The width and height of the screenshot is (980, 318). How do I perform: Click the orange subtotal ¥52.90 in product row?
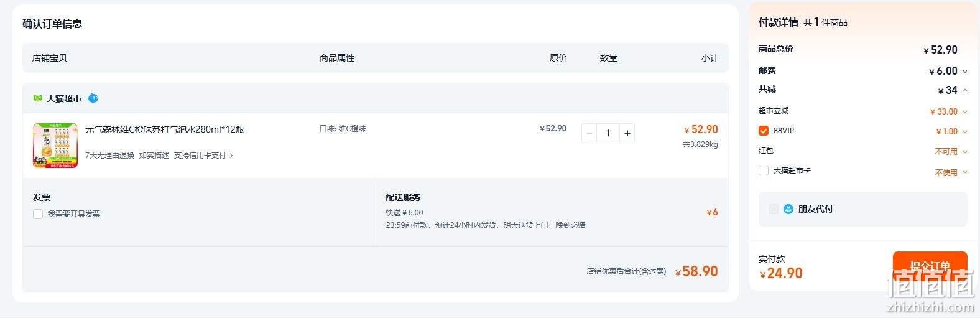coord(701,129)
